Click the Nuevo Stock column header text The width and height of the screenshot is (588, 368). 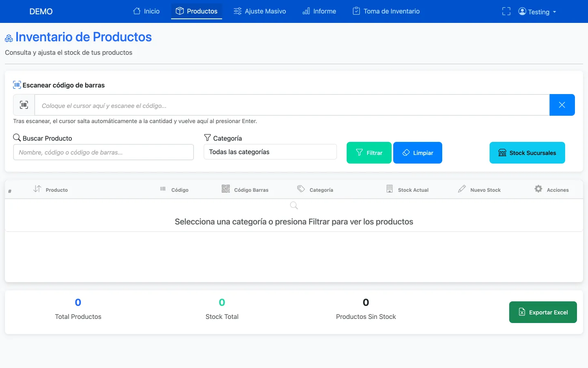tap(486, 190)
